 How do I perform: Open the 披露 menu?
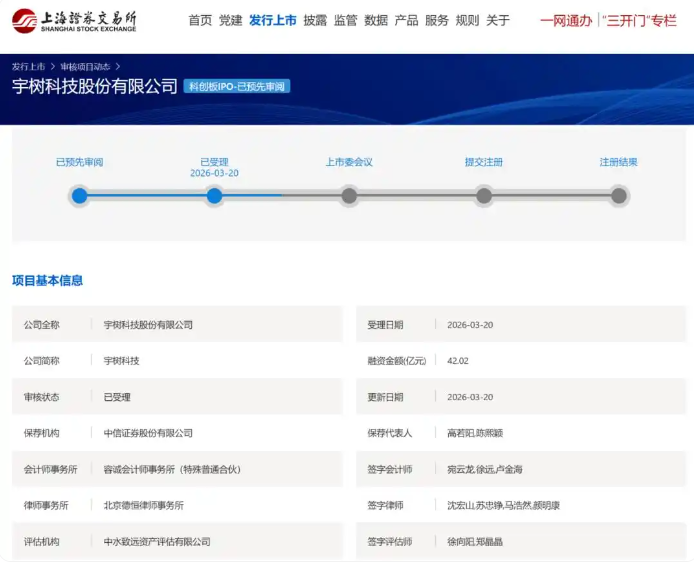pyautogui.click(x=315, y=20)
